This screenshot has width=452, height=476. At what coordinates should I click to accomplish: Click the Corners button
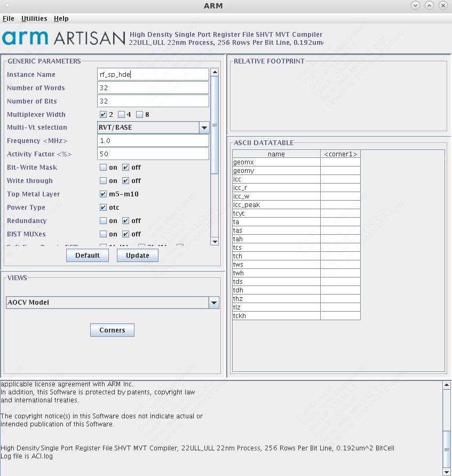point(112,330)
